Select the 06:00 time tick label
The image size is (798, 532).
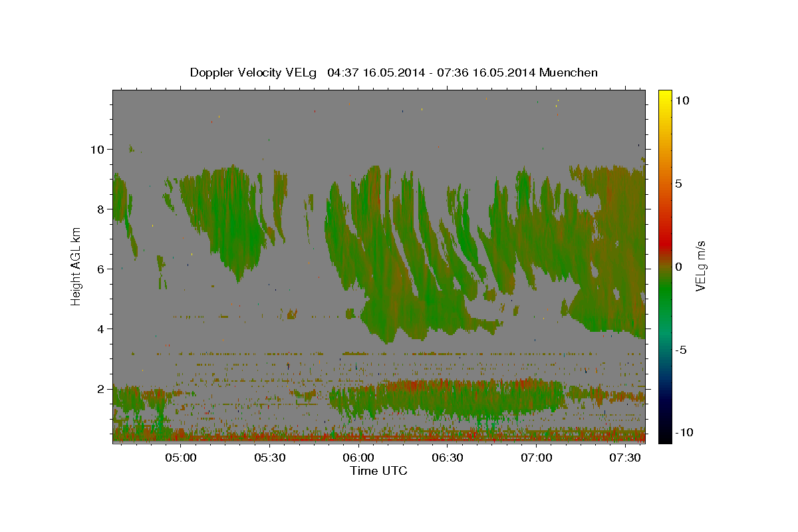tap(358, 458)
